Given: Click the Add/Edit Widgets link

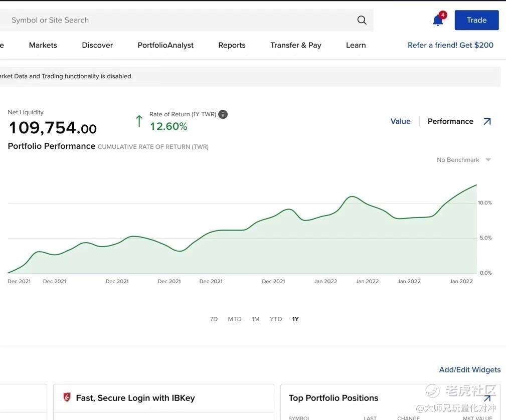Looking at the screenshot, I should pos(470,370).
